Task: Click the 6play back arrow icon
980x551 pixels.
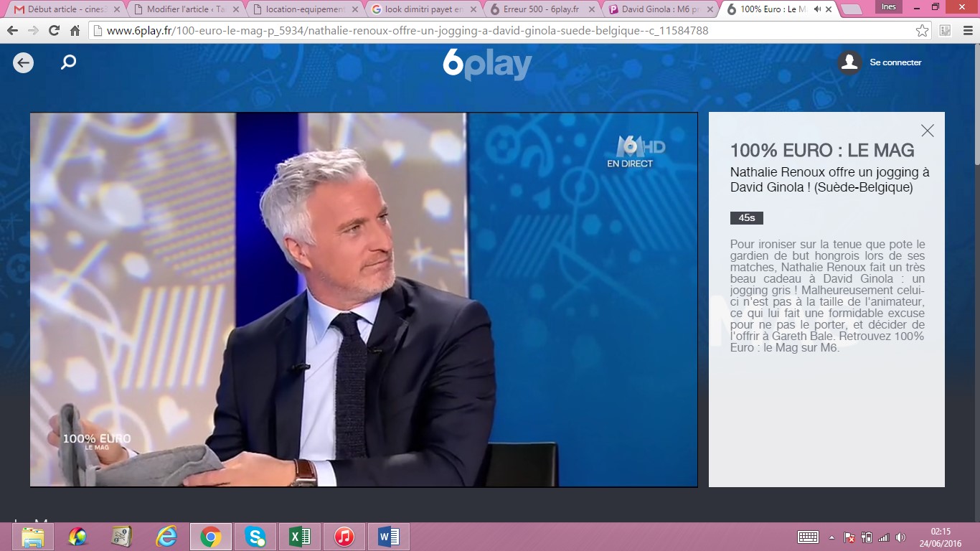Action: click(x=23, y=63)
